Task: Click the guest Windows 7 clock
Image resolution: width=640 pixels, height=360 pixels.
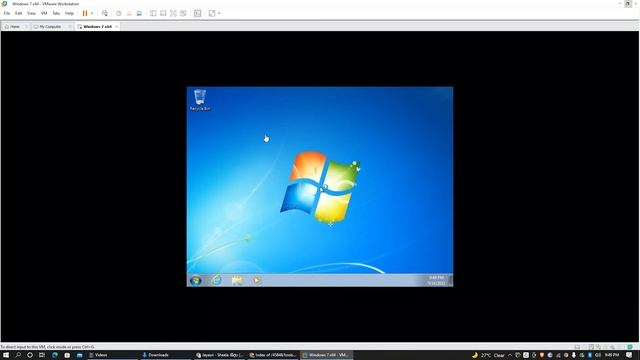Action: (436, 280)
